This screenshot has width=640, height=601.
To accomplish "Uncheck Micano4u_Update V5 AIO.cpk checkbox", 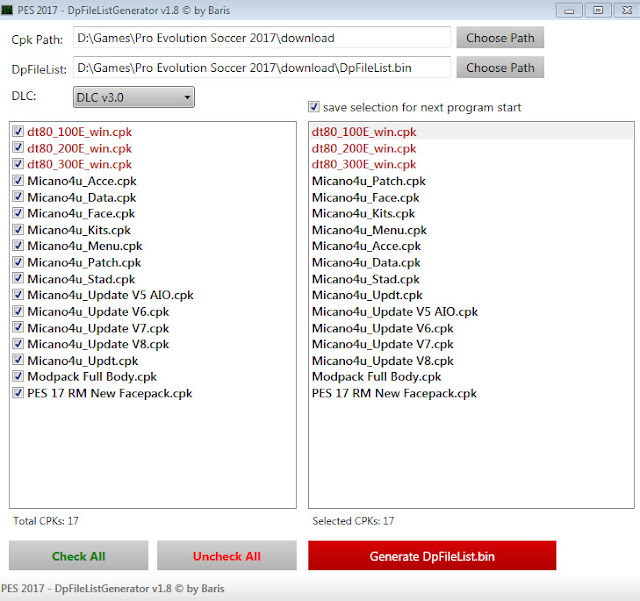I will click(18, 294).
